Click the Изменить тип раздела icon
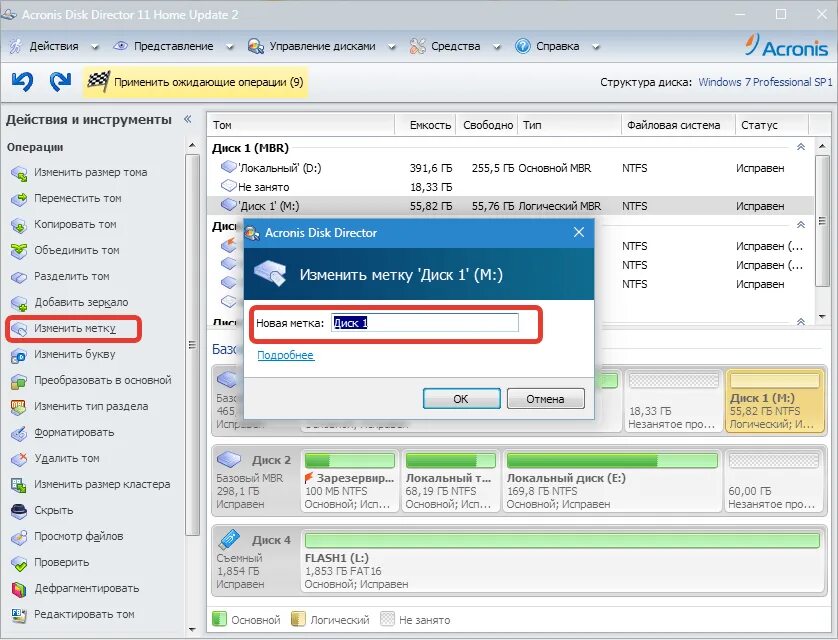 click(19, 407)
